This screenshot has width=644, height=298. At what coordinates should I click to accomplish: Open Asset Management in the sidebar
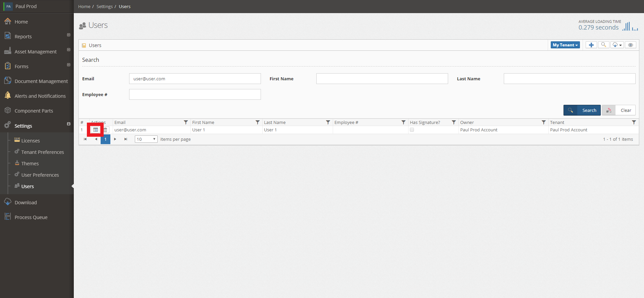(x=36, y=51)
